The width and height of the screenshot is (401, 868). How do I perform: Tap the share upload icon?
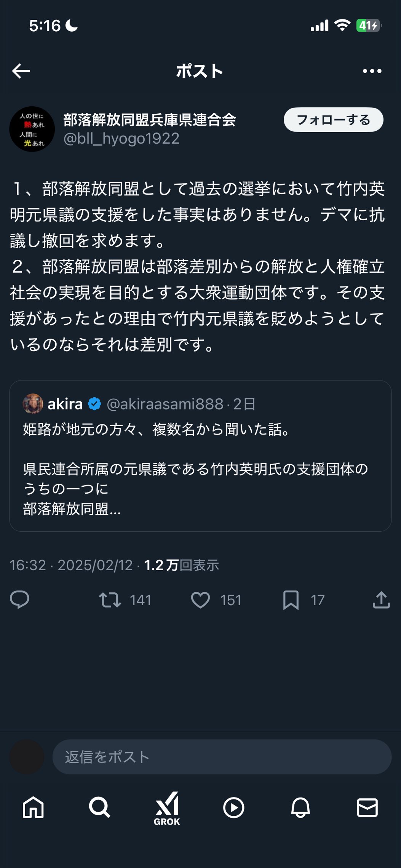click(x=381, y=600)
